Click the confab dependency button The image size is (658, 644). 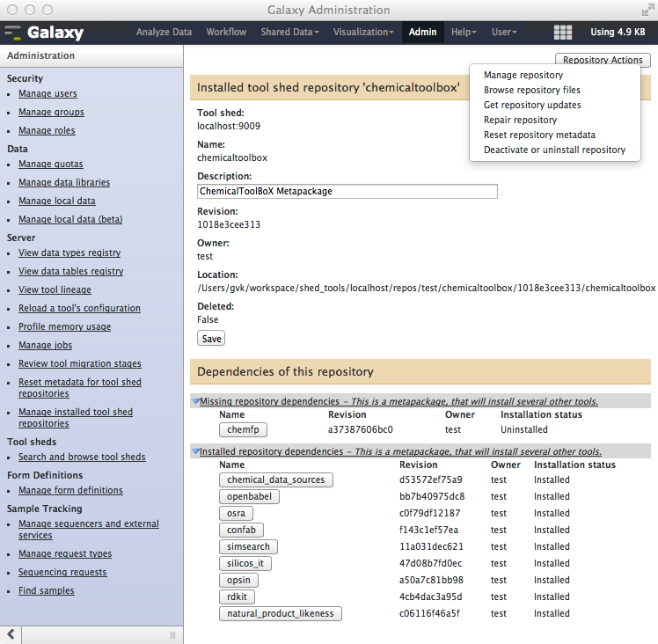coord(241,530)
